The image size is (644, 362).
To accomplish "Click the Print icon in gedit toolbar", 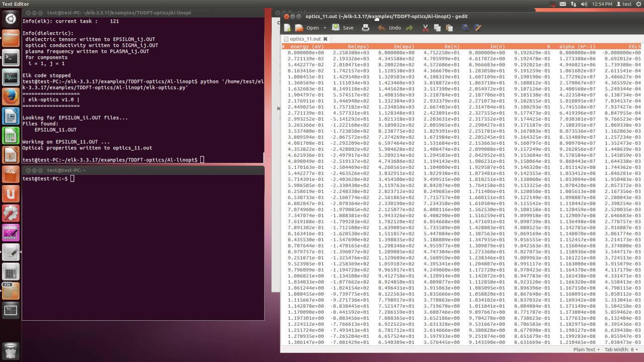I will coord(366,28).
